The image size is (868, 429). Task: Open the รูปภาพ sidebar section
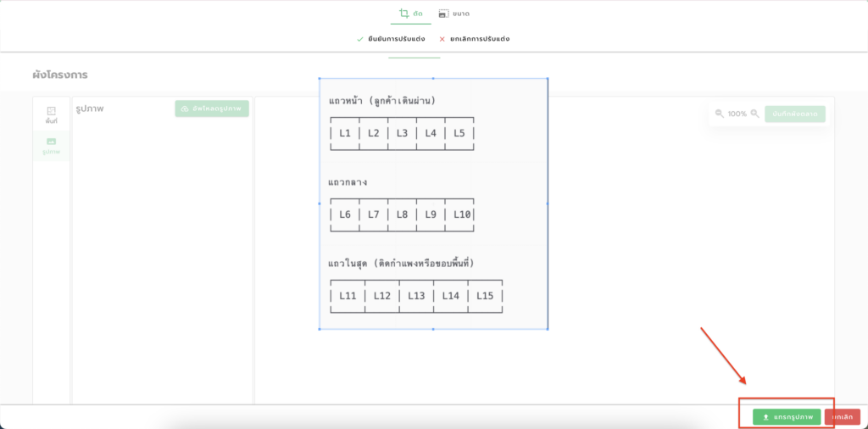tap(52, 146)
